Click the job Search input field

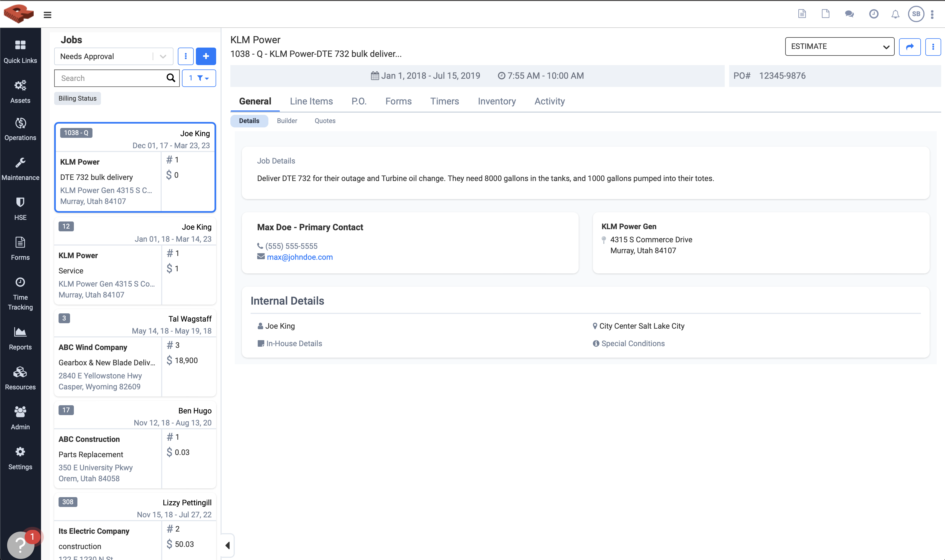[x=110, y=78]
